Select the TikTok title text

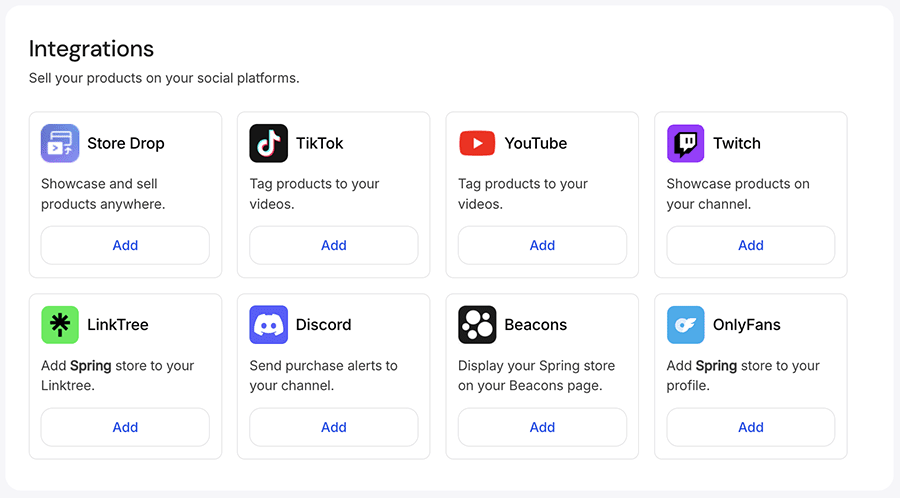(x=320, y=143)
